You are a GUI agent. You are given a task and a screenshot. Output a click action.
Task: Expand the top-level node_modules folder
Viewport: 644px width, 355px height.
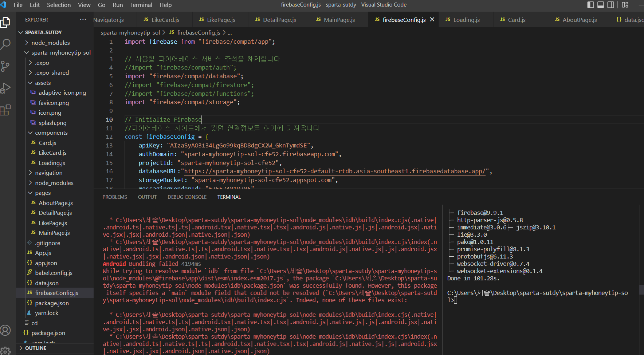(27, 43)
